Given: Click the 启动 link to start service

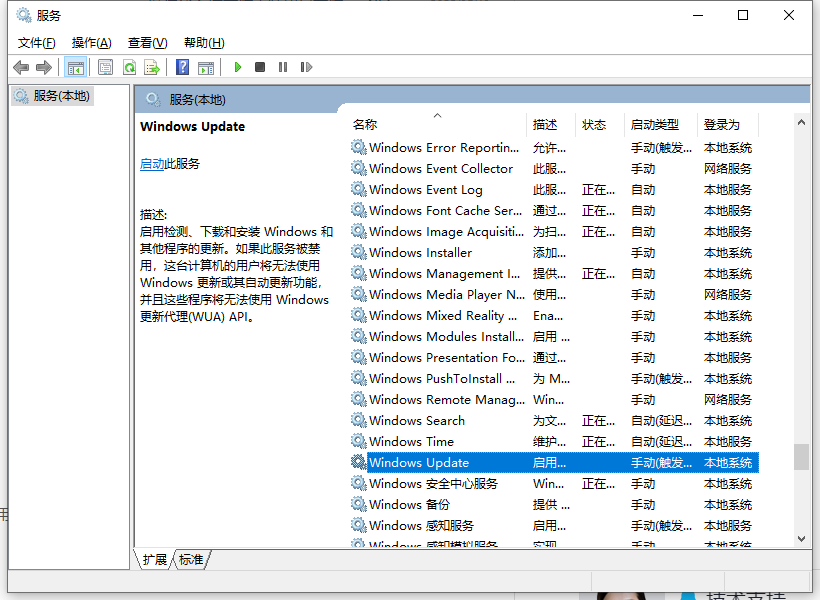Looking at the screenshot, I should pyautogui.click(x=152, y=164).
